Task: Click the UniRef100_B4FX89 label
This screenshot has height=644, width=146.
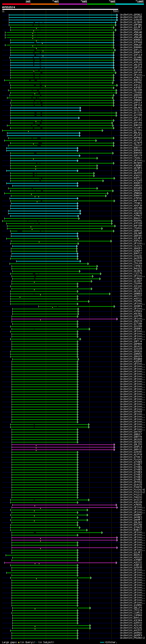Action: point(131,226)
